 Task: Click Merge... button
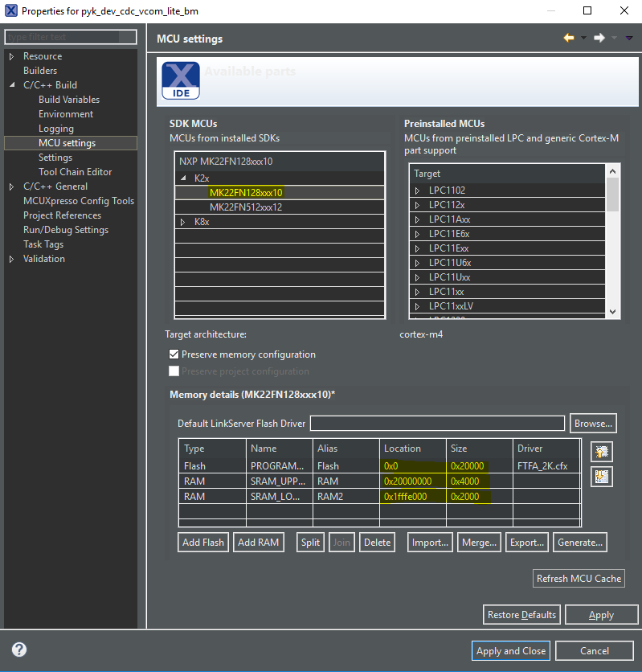point(479,542)
